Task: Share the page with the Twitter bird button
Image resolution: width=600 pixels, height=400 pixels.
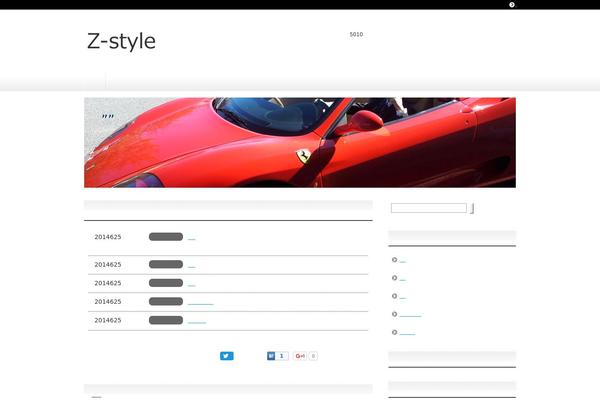Action: tap(227, 356)
